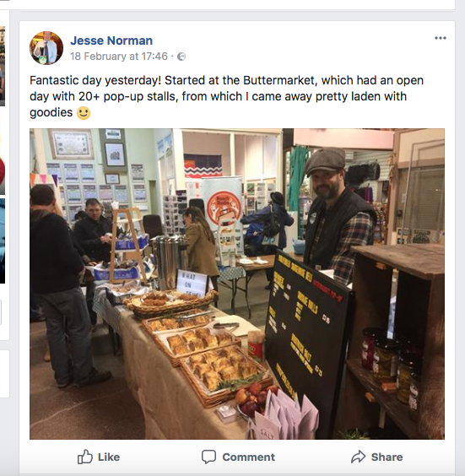Click the 'Like' text label
This screenshot has width=465, height=476.
point(109,457)
